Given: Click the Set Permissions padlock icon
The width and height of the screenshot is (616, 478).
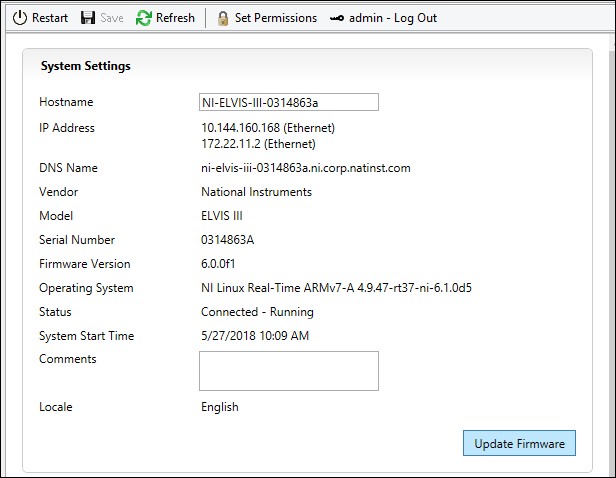Looking at the screenshot, I should (x=222, y=18).
